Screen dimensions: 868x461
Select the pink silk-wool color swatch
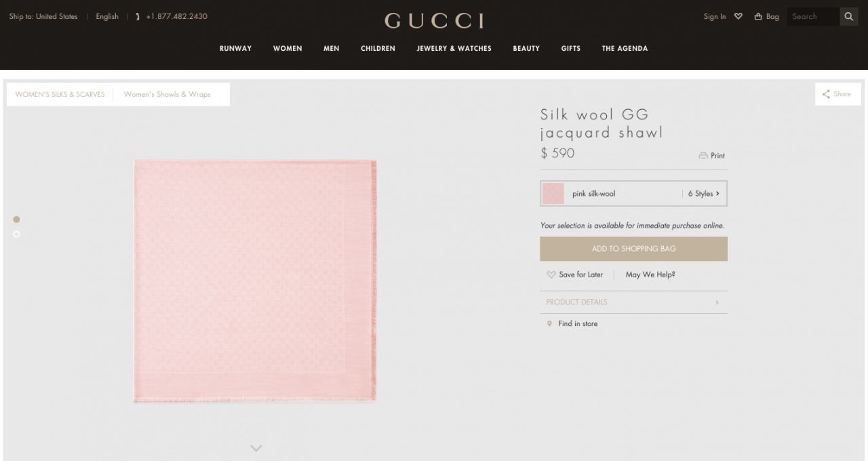[x=553, y=194]
